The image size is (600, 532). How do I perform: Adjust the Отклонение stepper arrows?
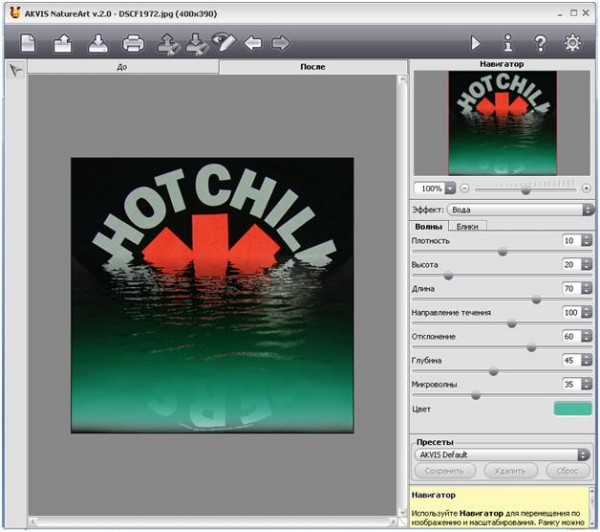pos(587,336)
